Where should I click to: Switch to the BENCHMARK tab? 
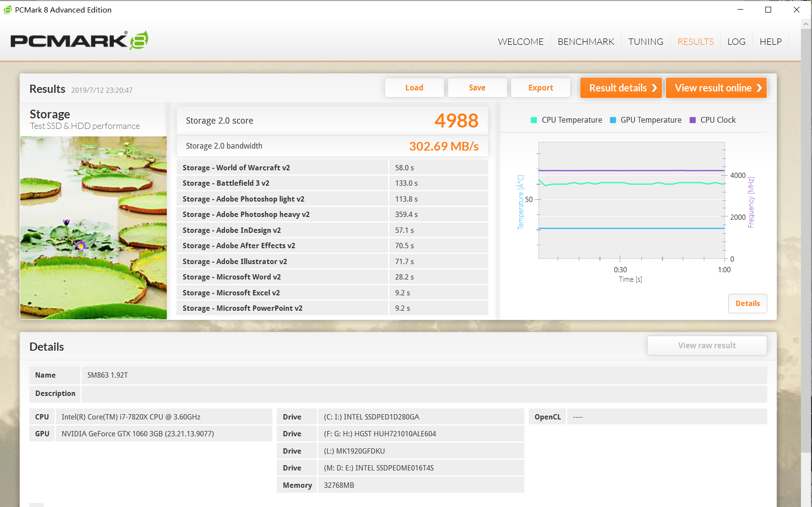pyautogui.click(x=586, y=42)
